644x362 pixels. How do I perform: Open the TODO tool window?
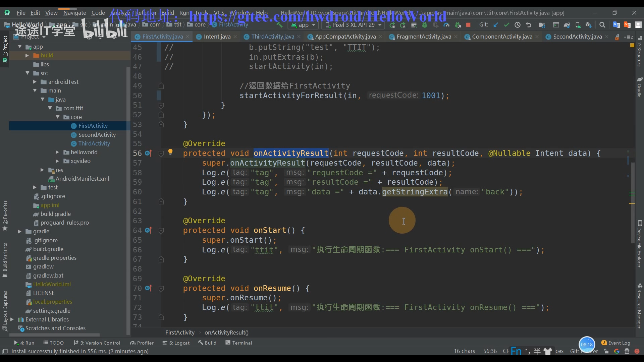click(x=54, y=343)
